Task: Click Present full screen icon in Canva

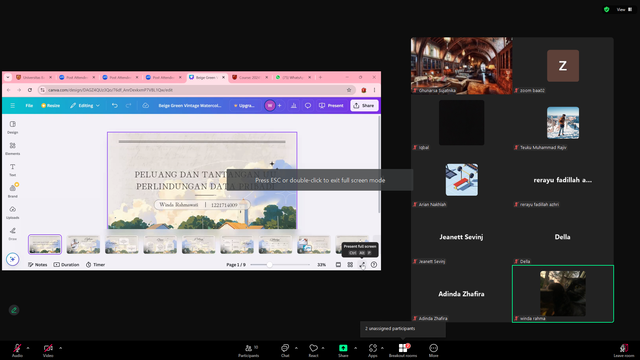Action: tap(362, 265)
